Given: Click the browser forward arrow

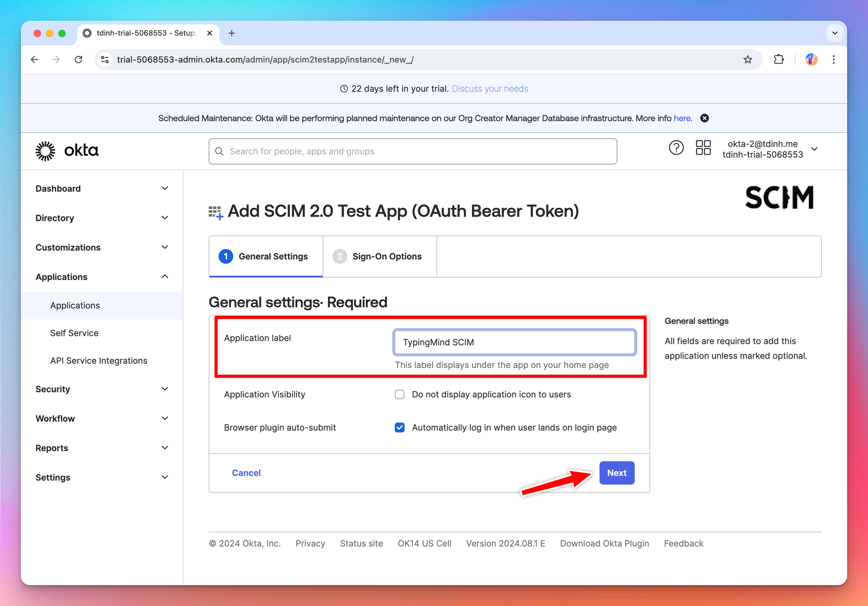Looking at the screenshot, I should (x=56, y=59).
